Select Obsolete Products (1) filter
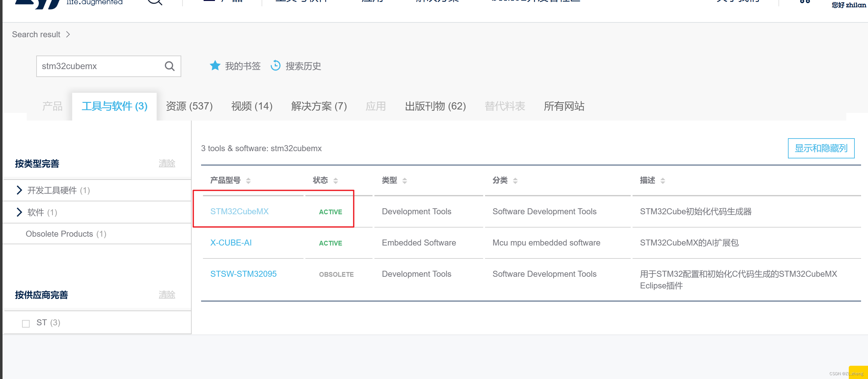The image size is (868, 379). (x=66, y=234)
